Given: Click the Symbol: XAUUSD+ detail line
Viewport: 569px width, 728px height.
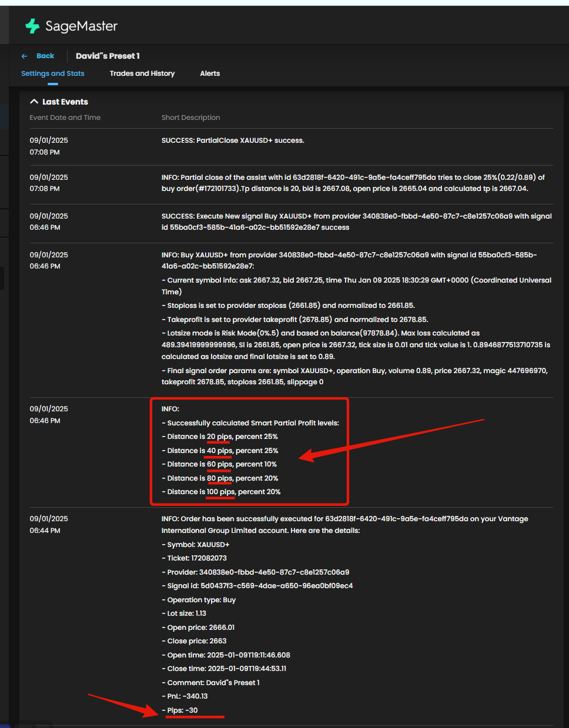Looking at the screenshot, I should (x=196, y=545).
